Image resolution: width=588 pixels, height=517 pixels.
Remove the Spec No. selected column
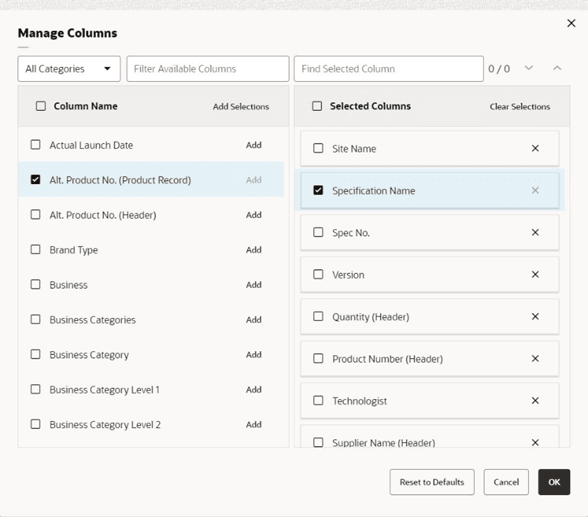click(x=535, y=232)
